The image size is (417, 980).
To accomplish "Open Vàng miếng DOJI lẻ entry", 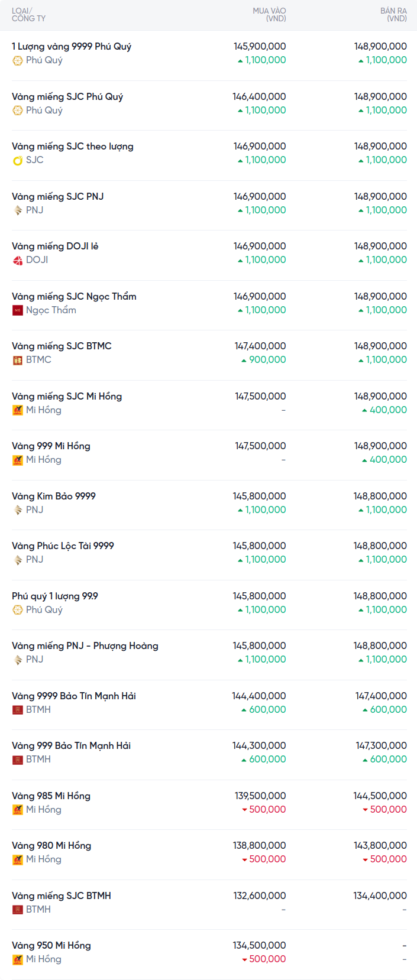I will [x=55, y=246].
